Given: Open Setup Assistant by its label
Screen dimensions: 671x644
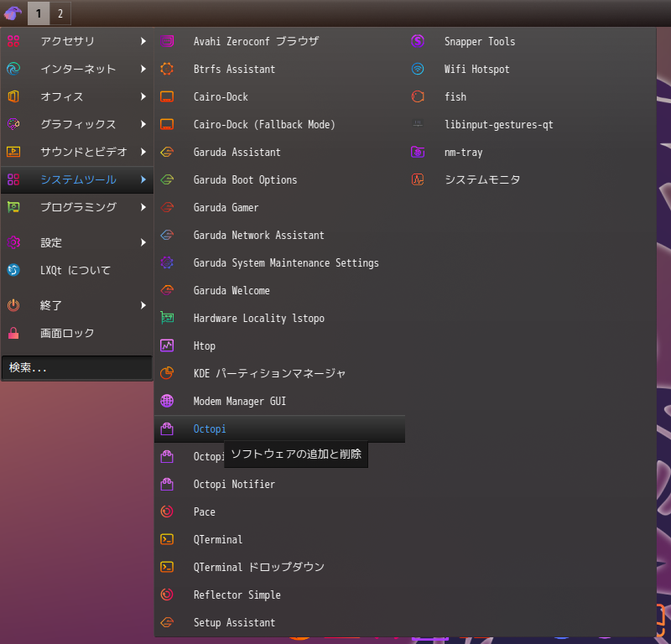Looking at the screenshot, I should [x=234, y=622].
